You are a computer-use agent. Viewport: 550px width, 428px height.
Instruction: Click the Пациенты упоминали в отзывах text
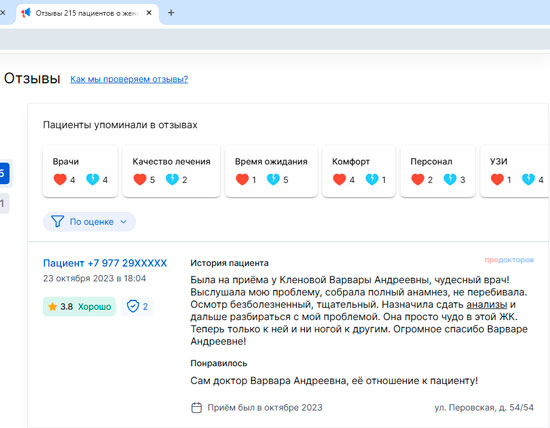(120, 125)
